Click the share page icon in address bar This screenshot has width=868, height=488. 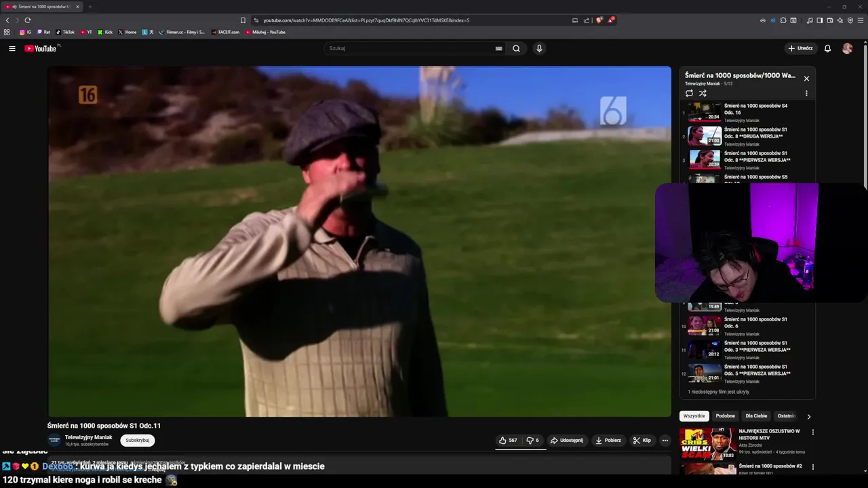tap(586, 20)
